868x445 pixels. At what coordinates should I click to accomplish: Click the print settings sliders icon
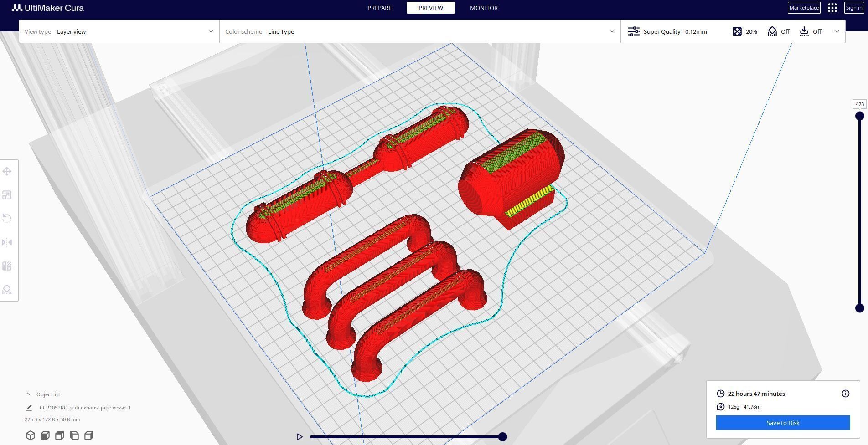pos(634,31)
